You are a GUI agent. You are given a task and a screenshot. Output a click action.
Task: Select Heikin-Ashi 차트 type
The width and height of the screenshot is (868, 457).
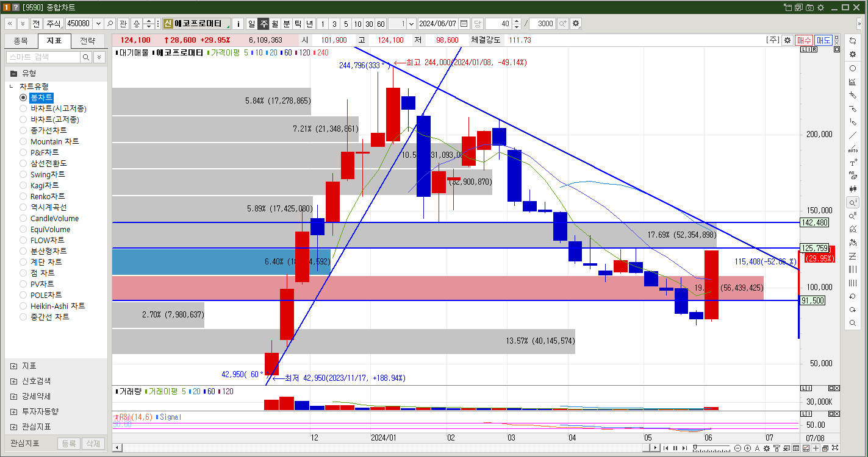[x=52, y=306]
